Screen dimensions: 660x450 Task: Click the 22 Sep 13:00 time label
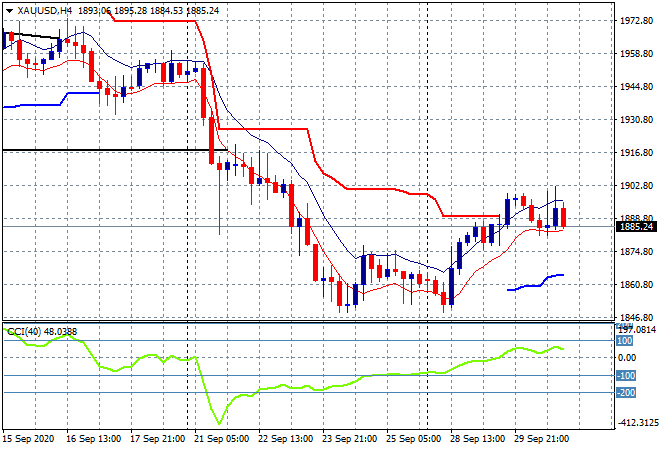pyautogui.click(x=285, y=439)
